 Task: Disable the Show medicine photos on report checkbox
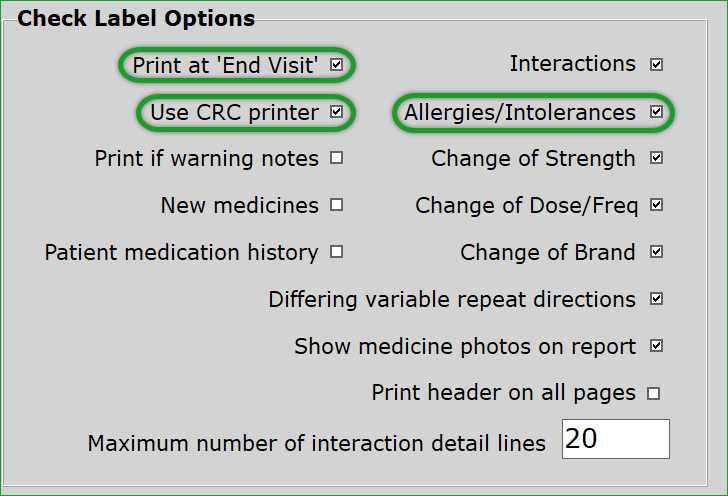tap(656, 346)
